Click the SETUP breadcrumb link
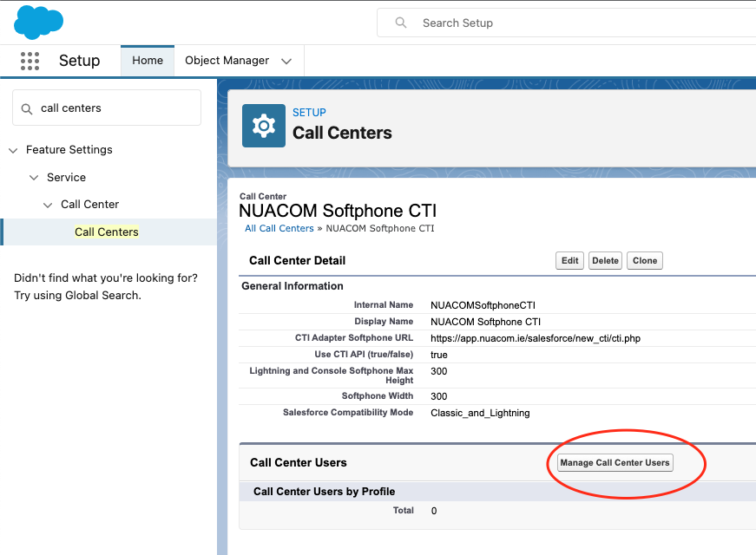 (x=309, y=112)
